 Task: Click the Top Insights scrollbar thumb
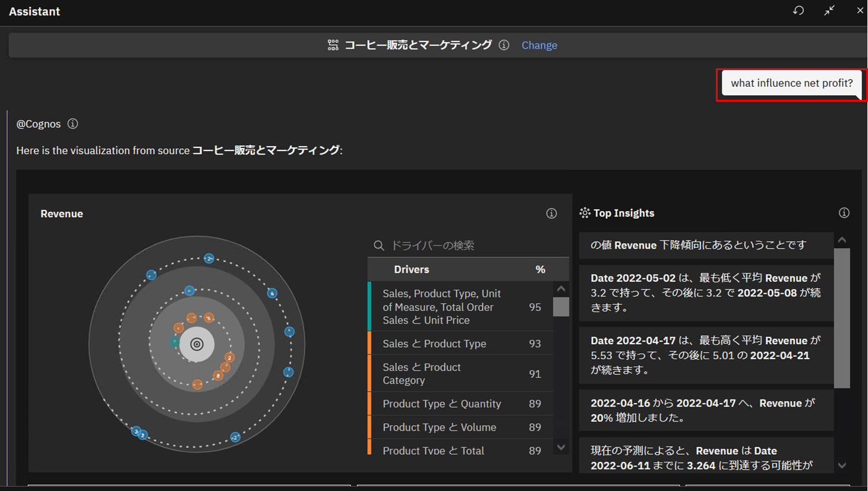(x=842, y=318)
